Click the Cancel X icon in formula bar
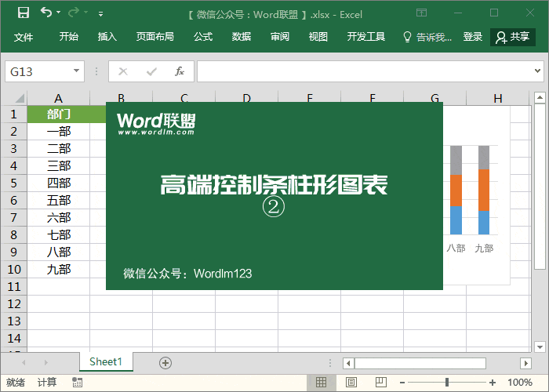This screenshot has height=392, width=549. 123,71
